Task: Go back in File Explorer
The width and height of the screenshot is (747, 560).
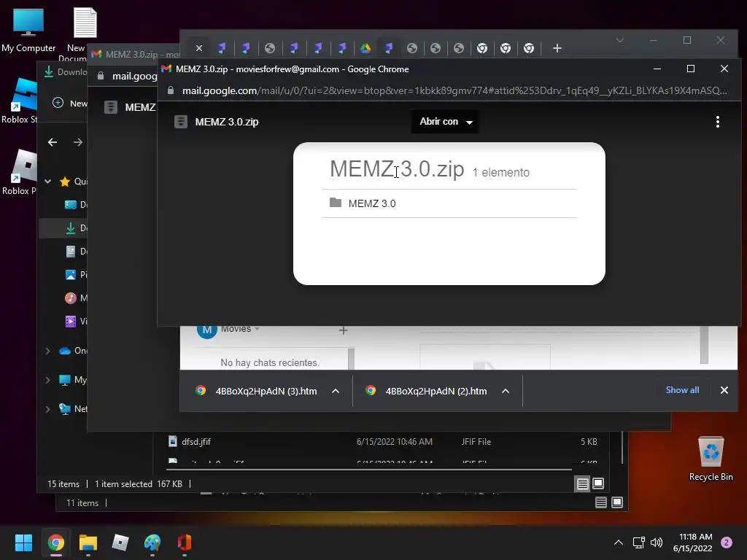Action: [53, 142]
